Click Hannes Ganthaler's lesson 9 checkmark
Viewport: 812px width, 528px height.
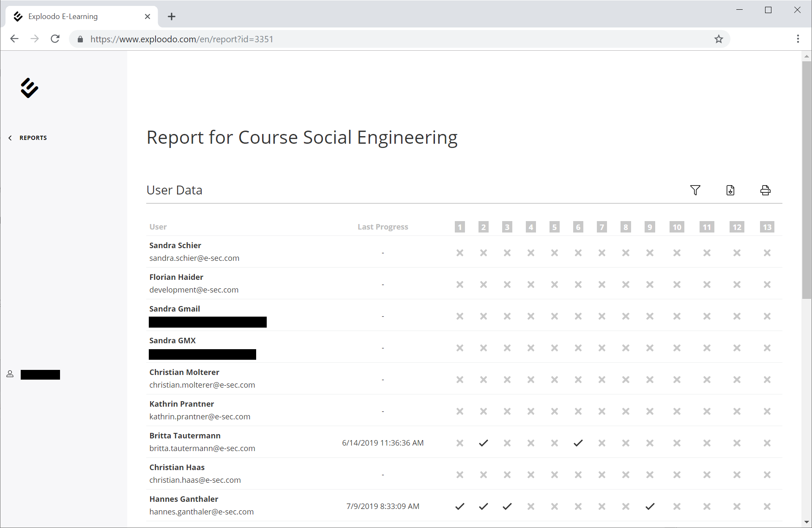pyautogui.click(x=650, y=506)
